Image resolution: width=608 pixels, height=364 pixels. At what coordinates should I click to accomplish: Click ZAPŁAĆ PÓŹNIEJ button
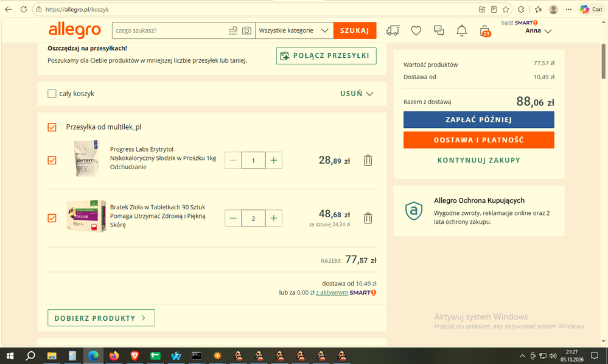tap(478, 120)
